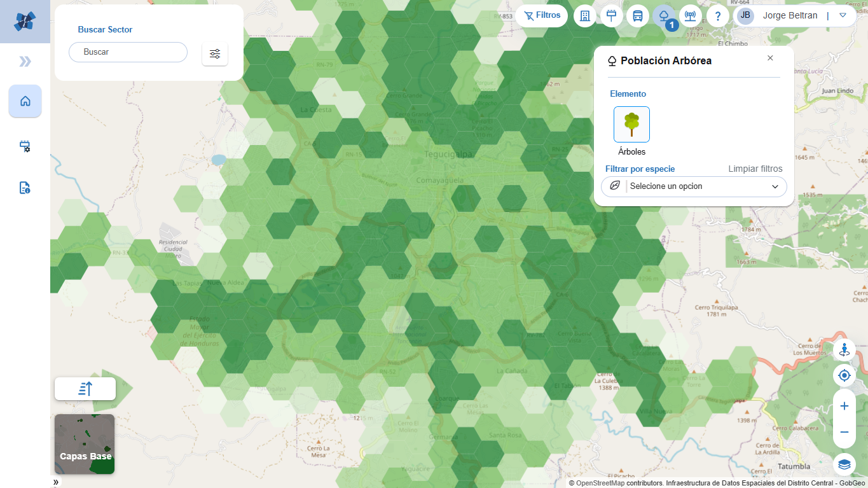Viewport: 868px width, 488px height.
Task: Click the Limpiar filtros link
Action: [x=755, y=169]
